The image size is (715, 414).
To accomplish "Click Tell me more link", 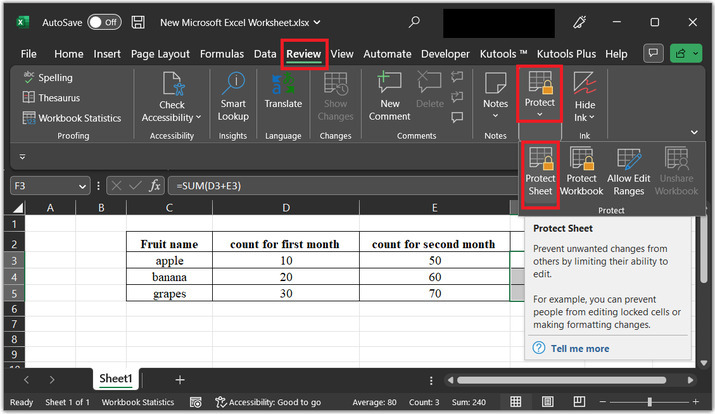I will [x=580, y=348].
